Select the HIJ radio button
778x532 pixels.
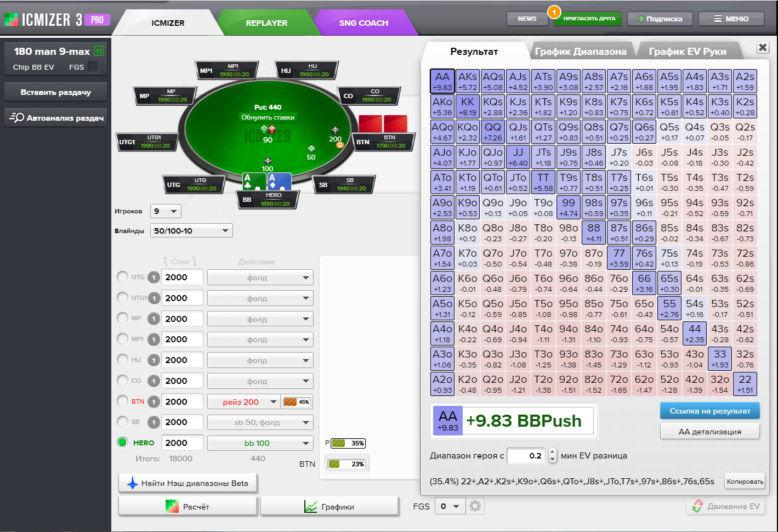tap(123, 359)
